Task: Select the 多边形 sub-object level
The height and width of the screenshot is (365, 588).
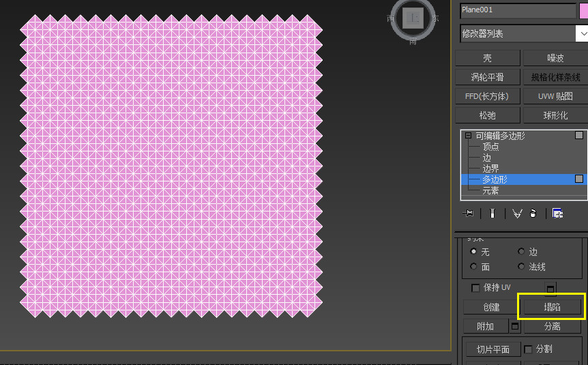Action: [495, 179]
